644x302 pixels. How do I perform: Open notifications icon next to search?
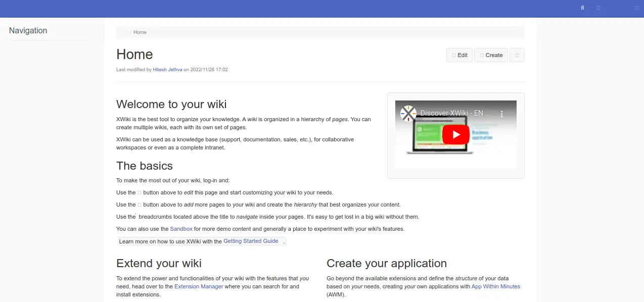coord(599,8)
